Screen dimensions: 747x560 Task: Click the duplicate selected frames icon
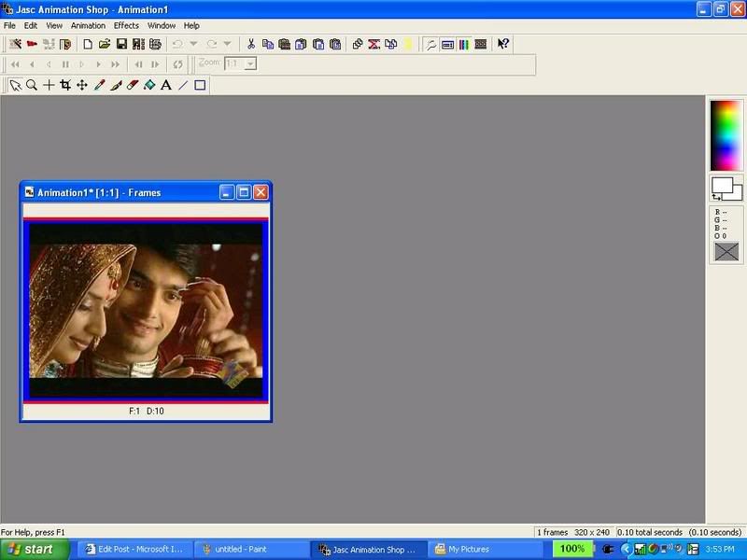pyautogui.click(x=390, y=44)
